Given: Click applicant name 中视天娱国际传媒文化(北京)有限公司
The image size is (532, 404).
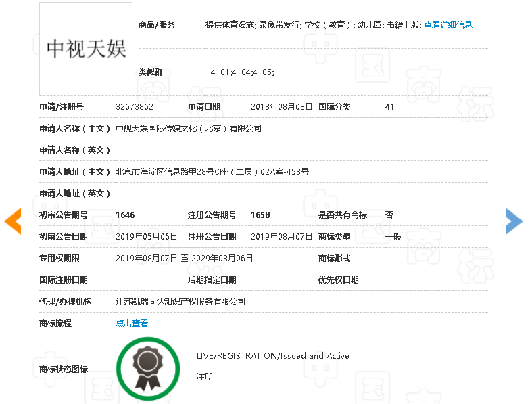Looking at the screenshot, I should 189,129.
